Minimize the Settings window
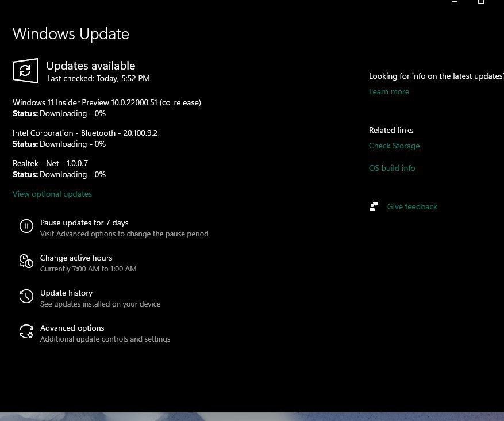This screenshot has width=504, height=421. point(454,2)
